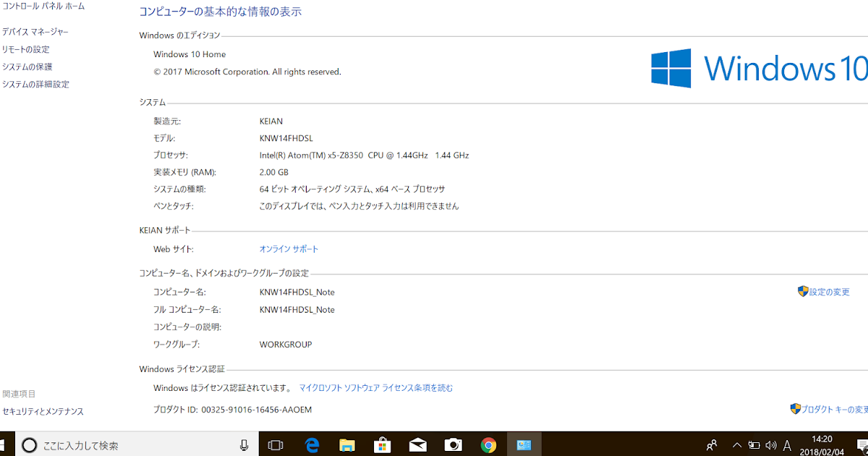Open the Action Center notification icon
868x456 pixels.
pos(861,445)
